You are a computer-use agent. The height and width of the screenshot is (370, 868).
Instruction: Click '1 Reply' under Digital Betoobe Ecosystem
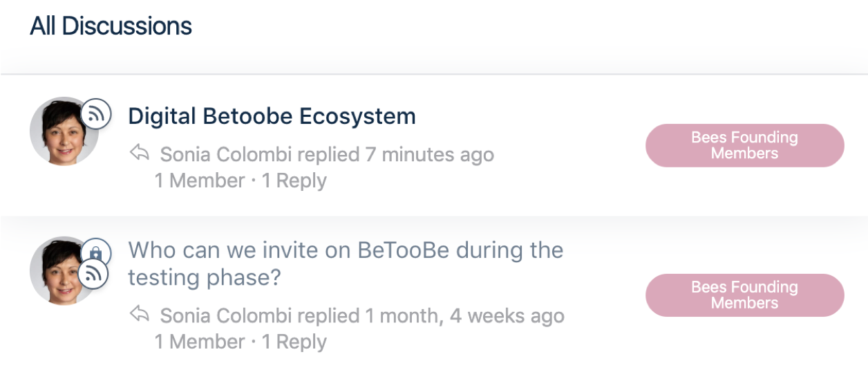[x=294, y=181]
